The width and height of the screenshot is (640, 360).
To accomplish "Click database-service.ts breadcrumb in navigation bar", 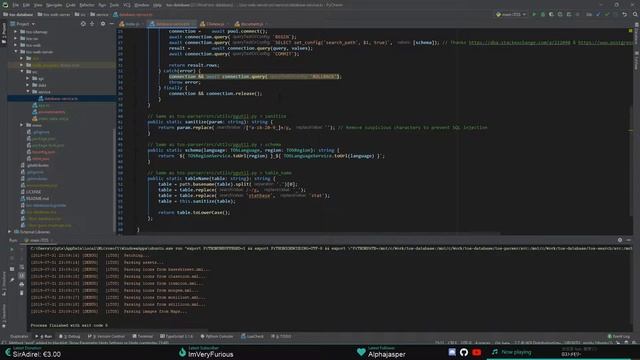I will pos(132,15).
